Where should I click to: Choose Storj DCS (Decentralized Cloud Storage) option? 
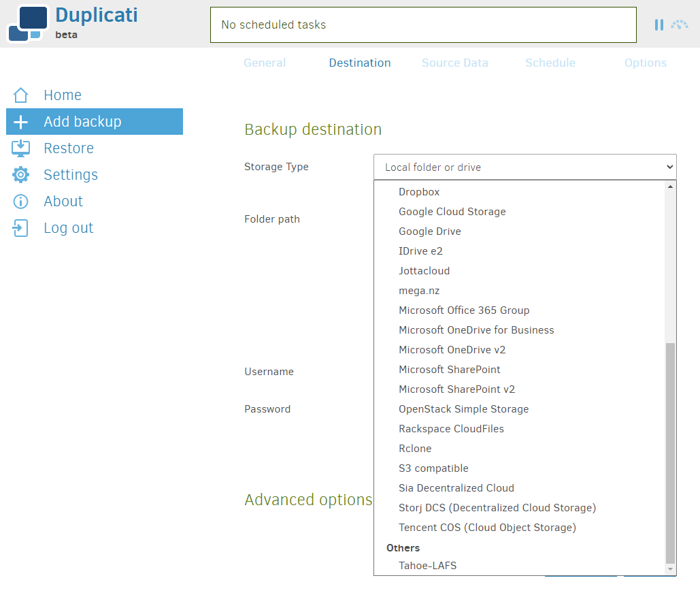pos(519,508)
